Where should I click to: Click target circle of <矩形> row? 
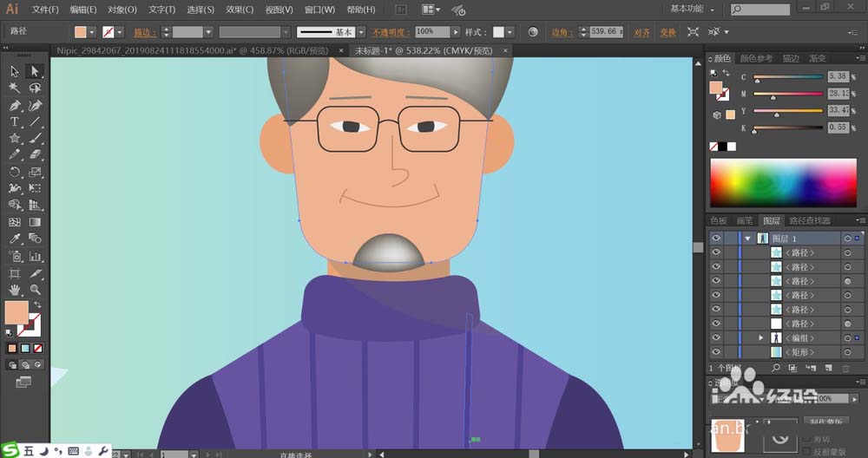847,352
